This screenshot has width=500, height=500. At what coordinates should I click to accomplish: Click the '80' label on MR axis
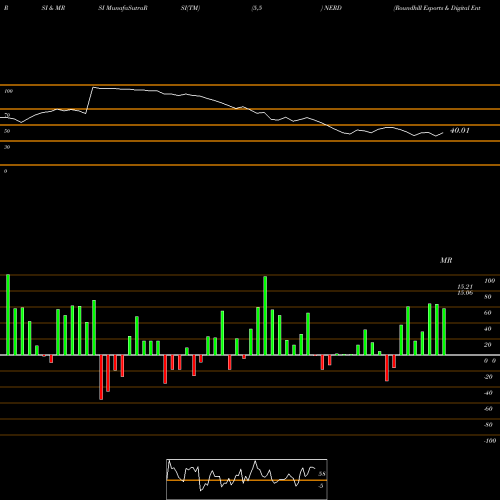tap(488, 297)
